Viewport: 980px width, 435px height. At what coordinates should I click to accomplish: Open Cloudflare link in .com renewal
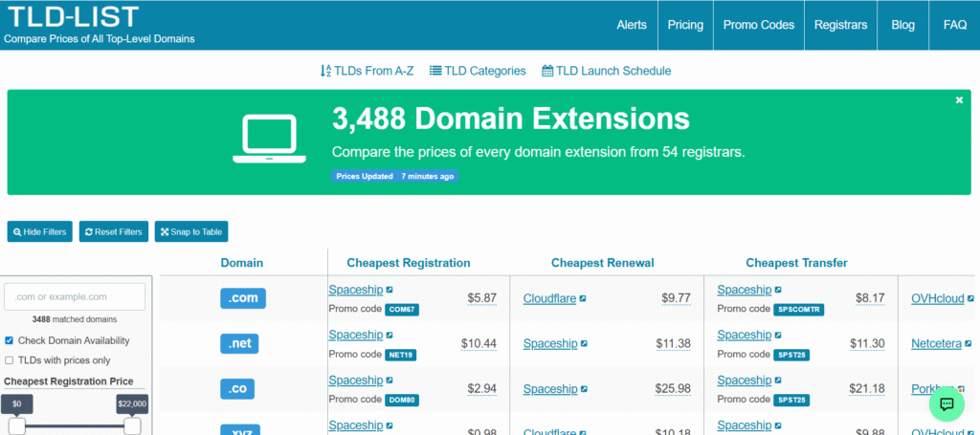point(549,299)
